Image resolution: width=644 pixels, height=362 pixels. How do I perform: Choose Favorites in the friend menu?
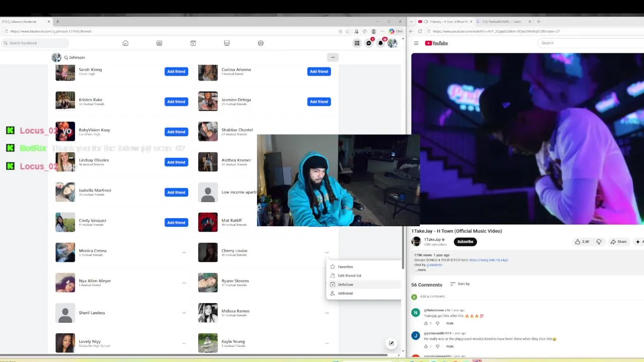365,267
